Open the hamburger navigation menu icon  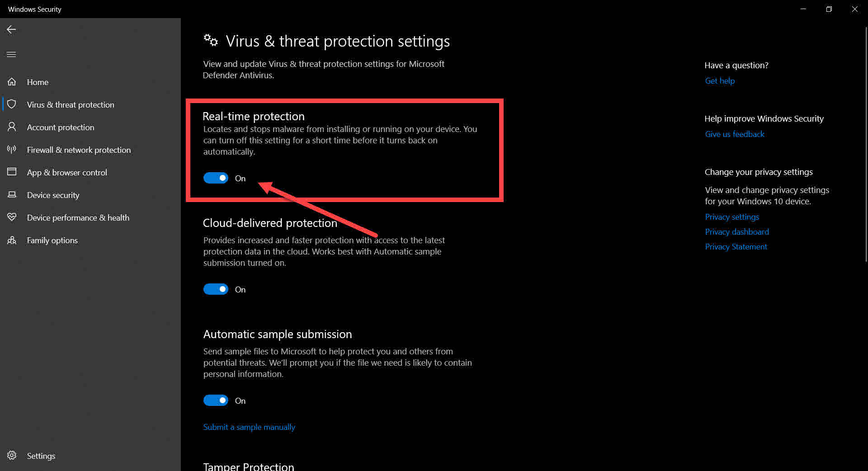11,54
